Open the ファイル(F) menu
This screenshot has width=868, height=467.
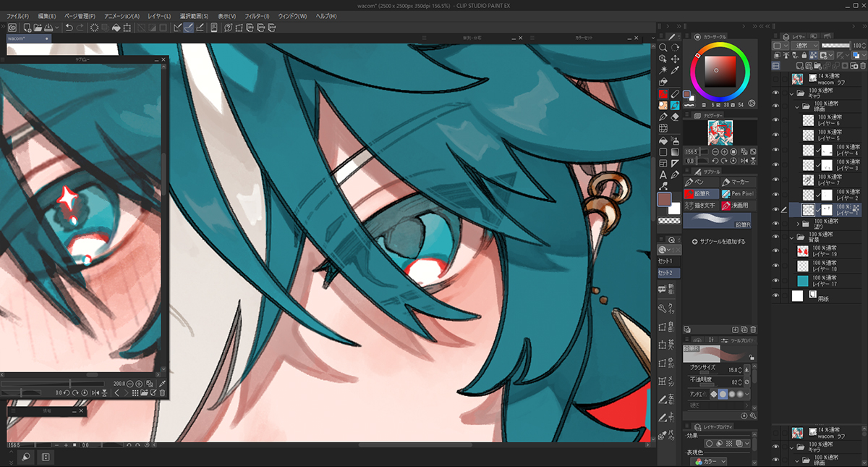point(17,16)
